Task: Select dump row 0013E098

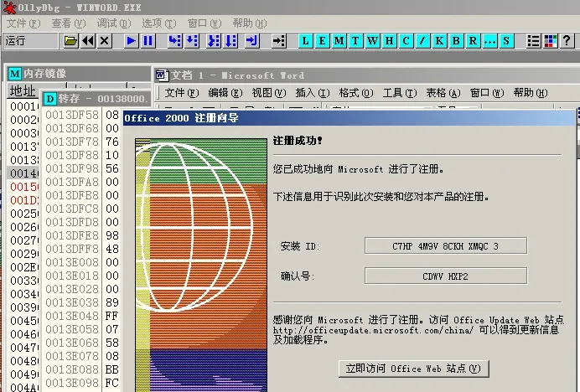Action: click(82, 383)
